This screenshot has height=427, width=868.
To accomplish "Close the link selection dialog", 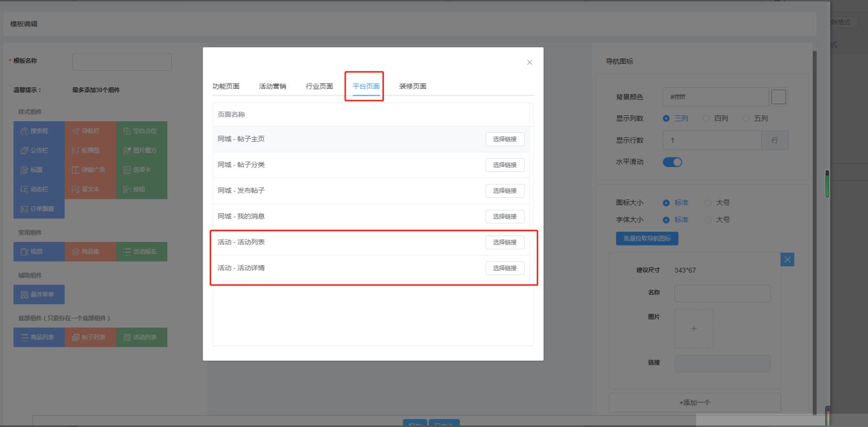I will pyautogui.click(x=530, y=62).
